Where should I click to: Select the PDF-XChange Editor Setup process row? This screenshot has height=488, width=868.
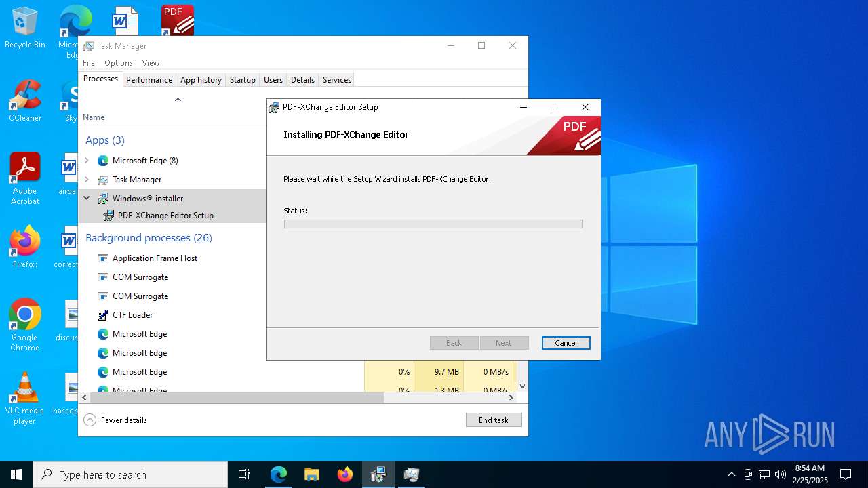click(x=172, y=216)
